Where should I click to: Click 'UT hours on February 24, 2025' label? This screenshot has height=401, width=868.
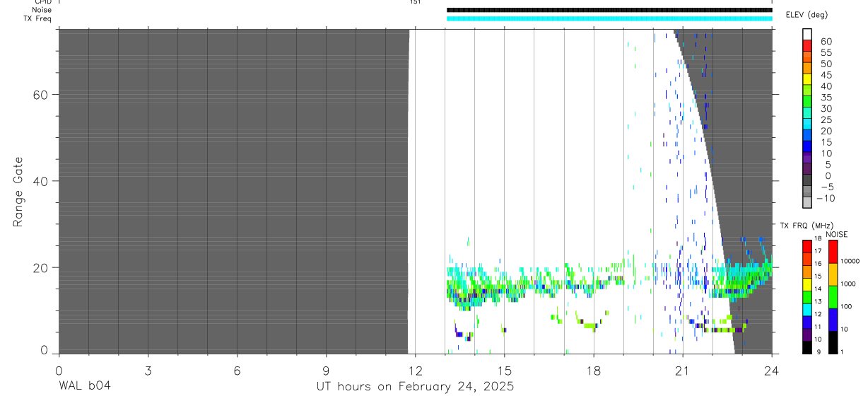click(x=415, y=387)
